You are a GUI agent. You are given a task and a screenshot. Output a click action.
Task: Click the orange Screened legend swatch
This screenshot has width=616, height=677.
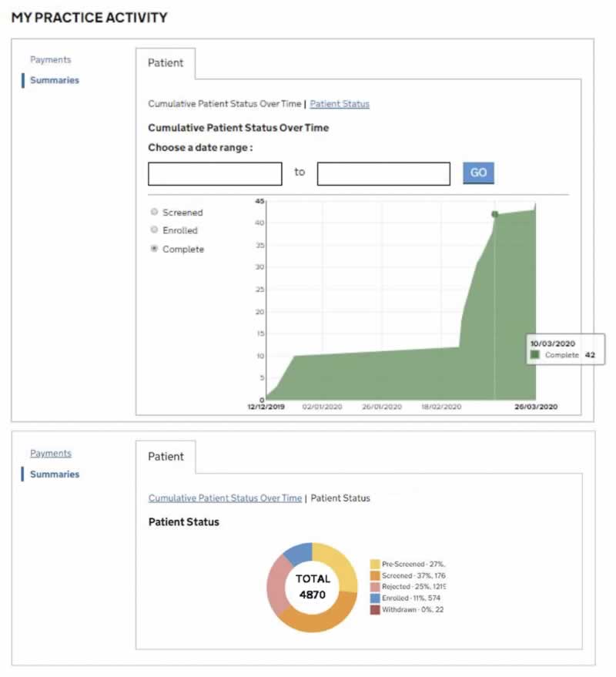(375, 575)
